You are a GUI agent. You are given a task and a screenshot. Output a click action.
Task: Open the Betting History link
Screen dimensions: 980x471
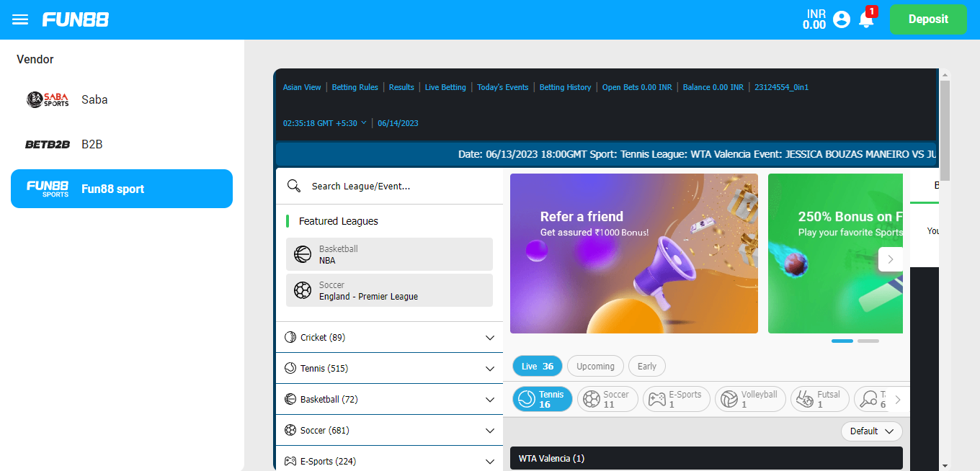tap(565, 87)
